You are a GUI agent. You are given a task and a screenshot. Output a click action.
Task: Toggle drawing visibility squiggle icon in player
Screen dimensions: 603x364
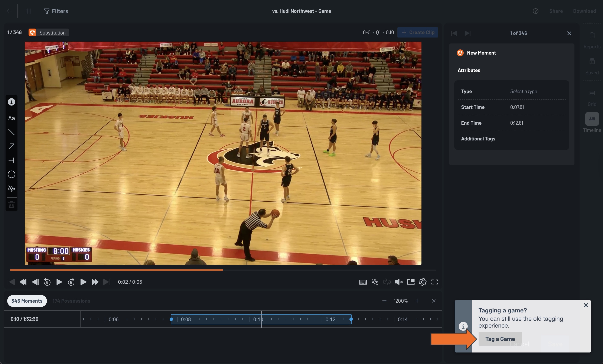pyautogui.click(x=375, y=282)
